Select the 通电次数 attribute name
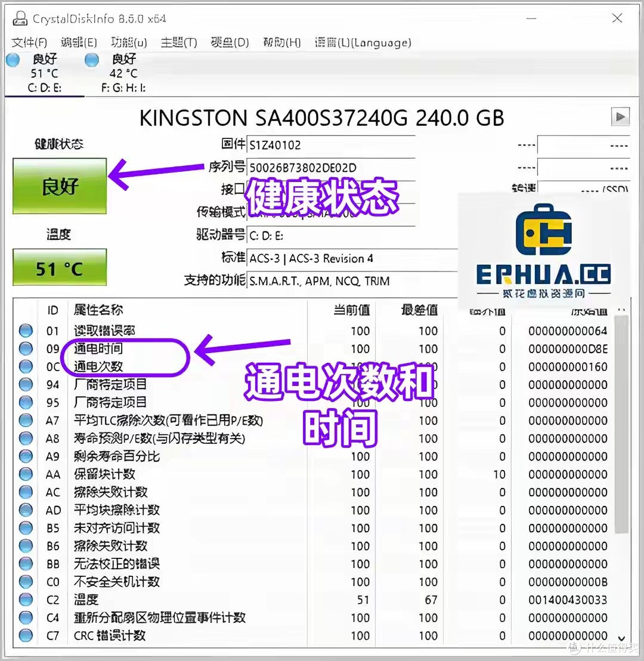This screenshot has height=661, width=644. (x=98, y=366)
